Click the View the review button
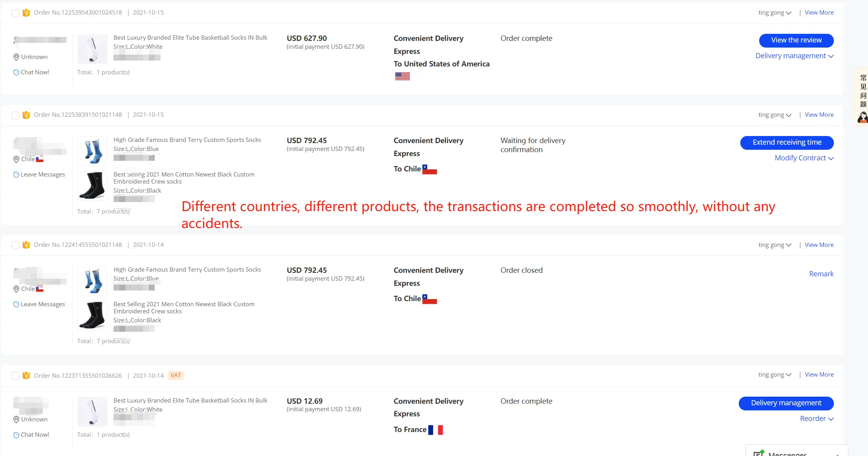Viewport: 868px width, 456px height. (x=796, y=40)
